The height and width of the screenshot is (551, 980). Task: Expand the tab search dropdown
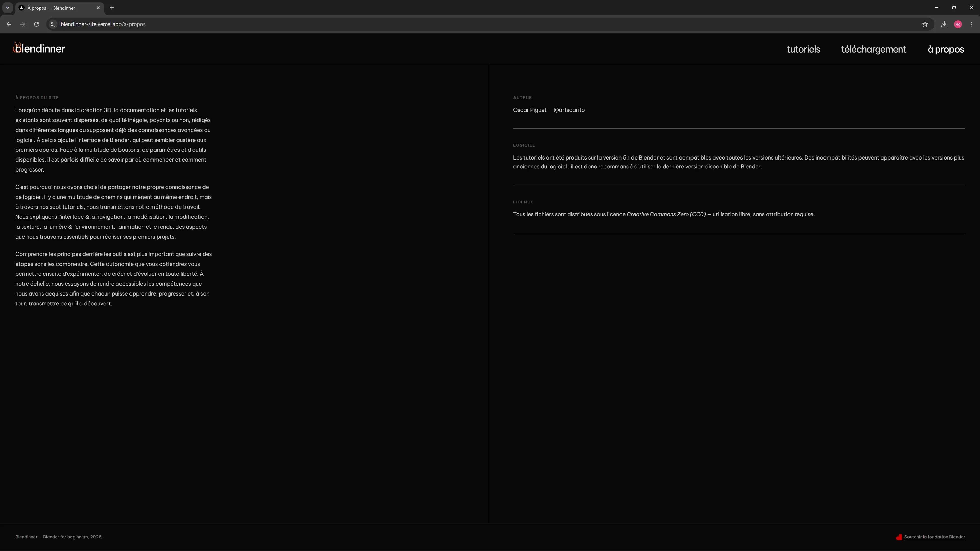8,8
